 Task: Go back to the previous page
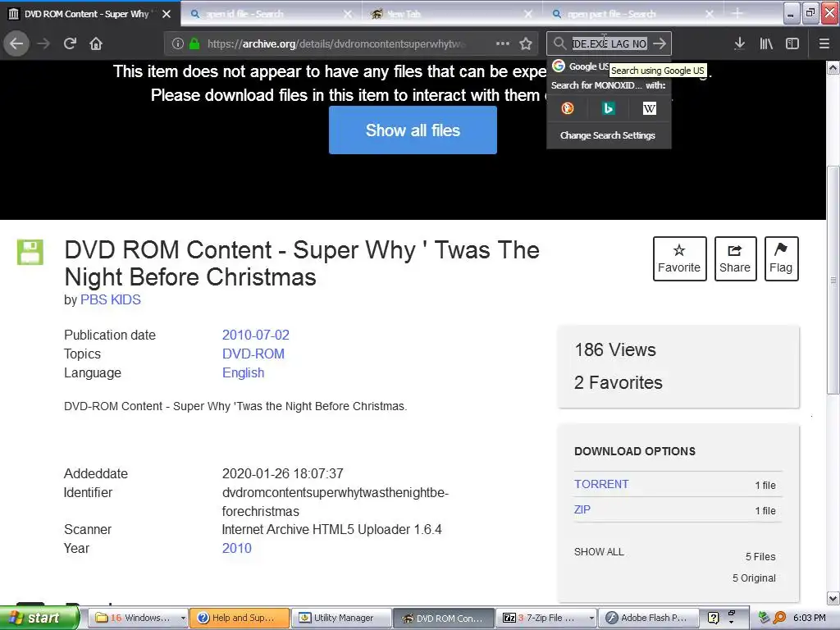pyautogui.click(x=16, y=43)
